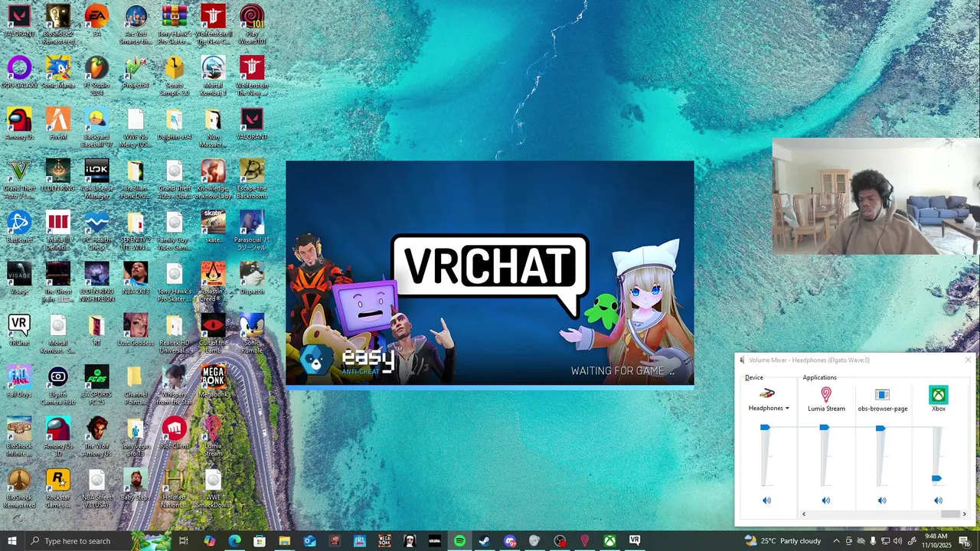The image size is (980, 551).
Task: Select the Visage desktop shortcut
Action: click(19, 280)
